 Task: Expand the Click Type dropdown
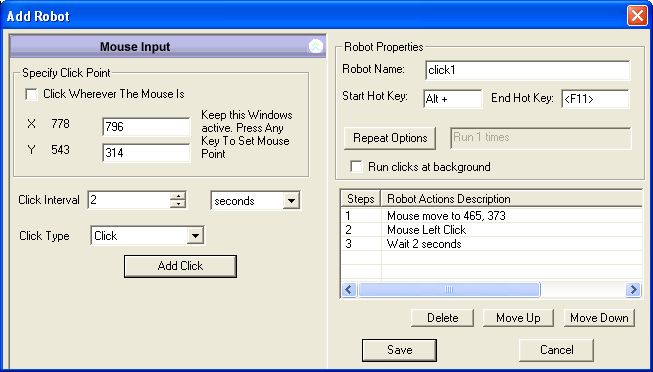195,236
